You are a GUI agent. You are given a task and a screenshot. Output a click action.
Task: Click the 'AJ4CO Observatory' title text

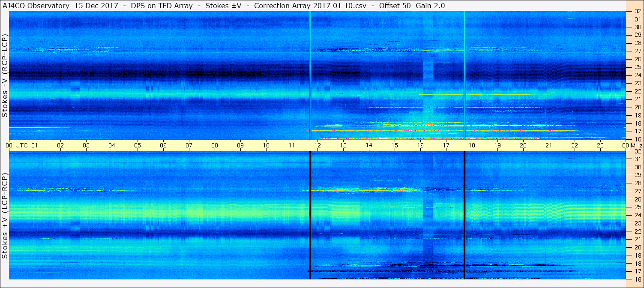pos(36,6)
